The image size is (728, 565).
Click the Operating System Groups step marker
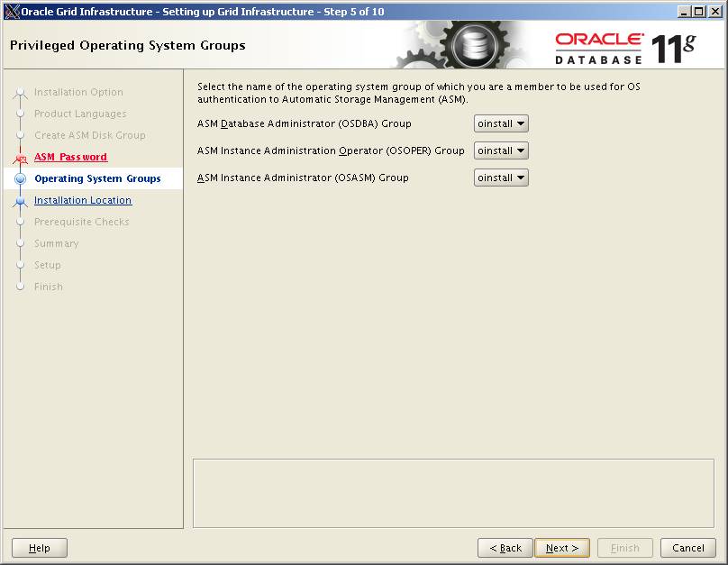tap(21, 178)
